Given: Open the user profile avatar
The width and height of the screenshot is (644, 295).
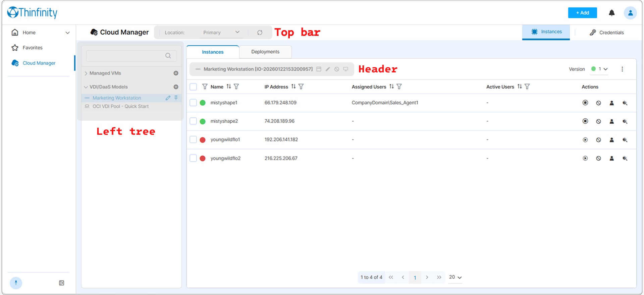Looking at the screenshot, I should point(630,13).
